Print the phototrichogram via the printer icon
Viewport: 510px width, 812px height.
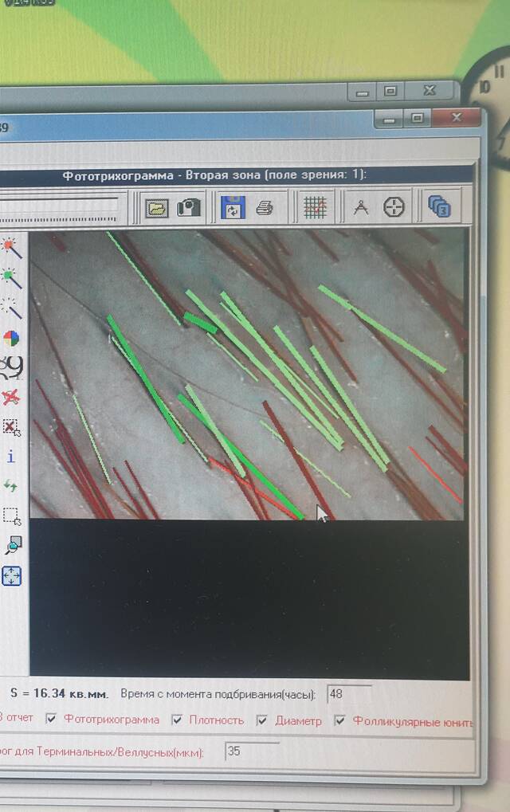(x=265, y=208)
